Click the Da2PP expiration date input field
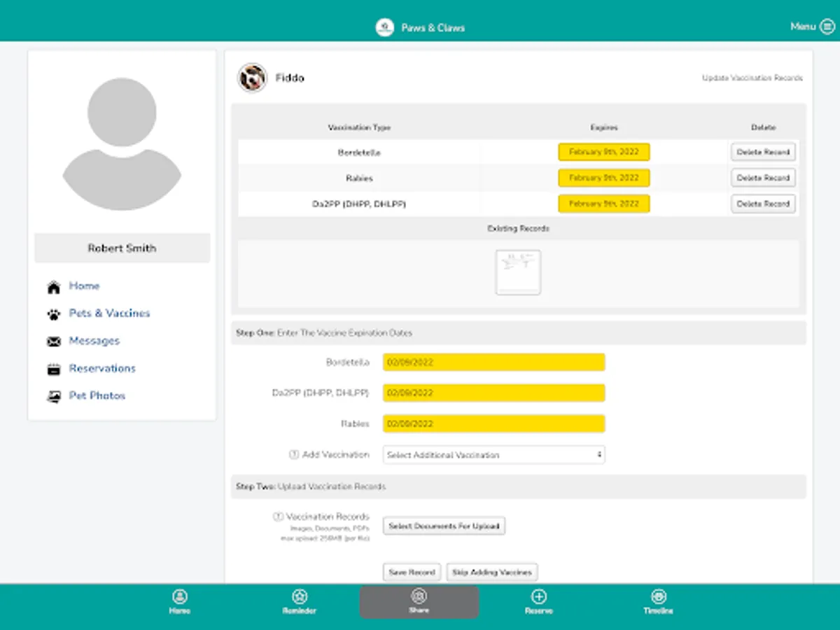 tap(494, 393)
